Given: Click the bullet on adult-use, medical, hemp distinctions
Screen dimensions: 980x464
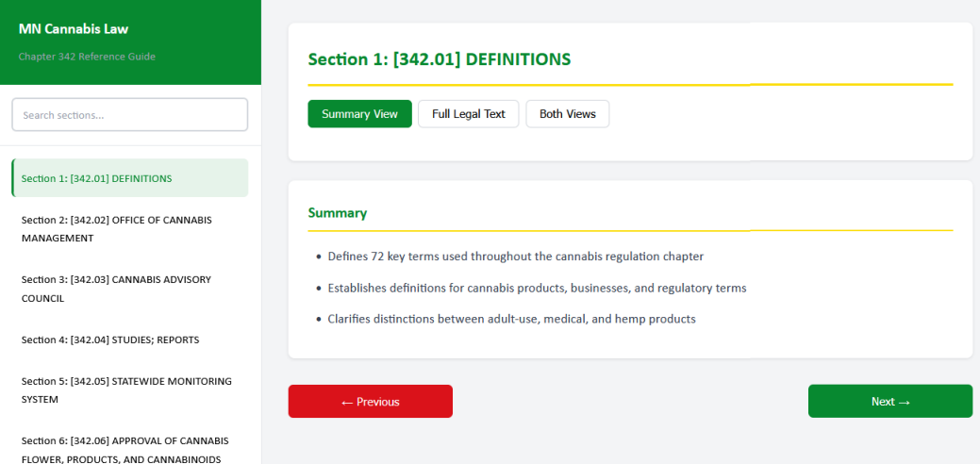Looking at the screenshot, I should (511, 319).
